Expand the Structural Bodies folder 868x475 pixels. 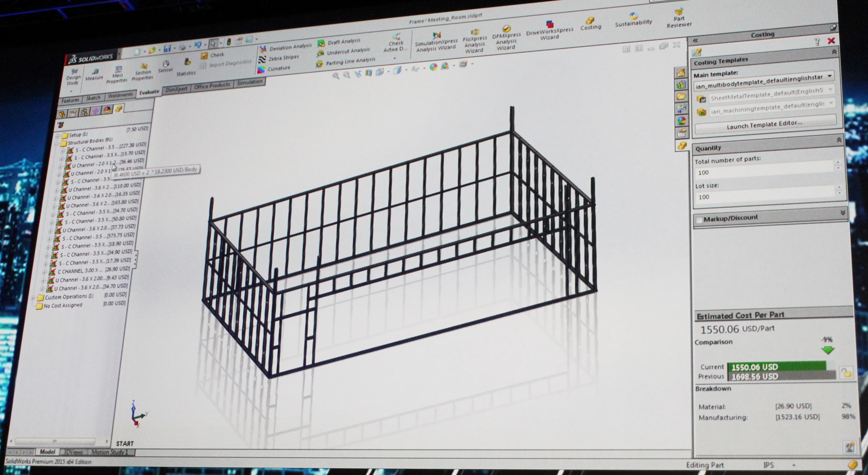point(56,144)
